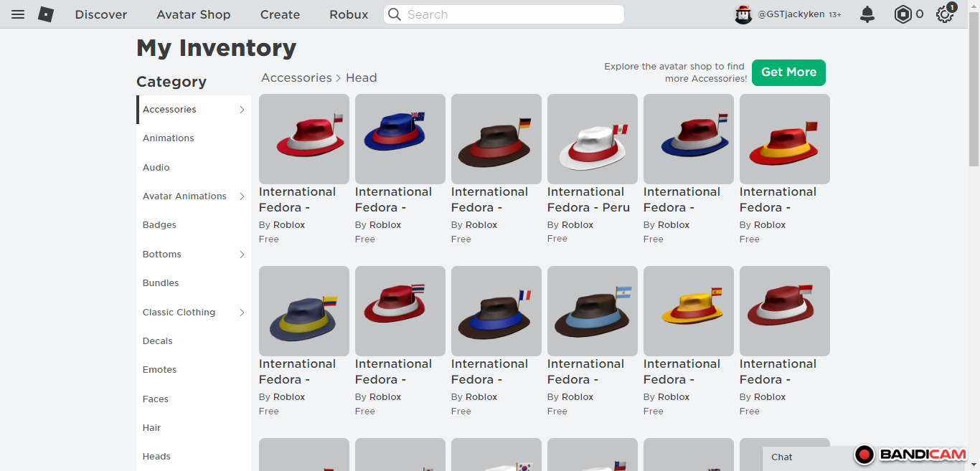The width and height of the screenshot is (980, 471).
Task: Select the Emotes category
Action: click(159, 370)
